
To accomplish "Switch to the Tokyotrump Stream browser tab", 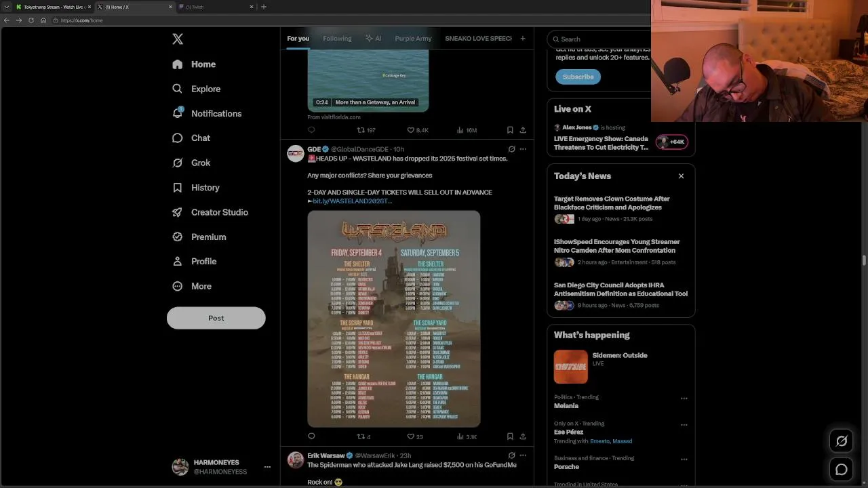I will (53, 7).
